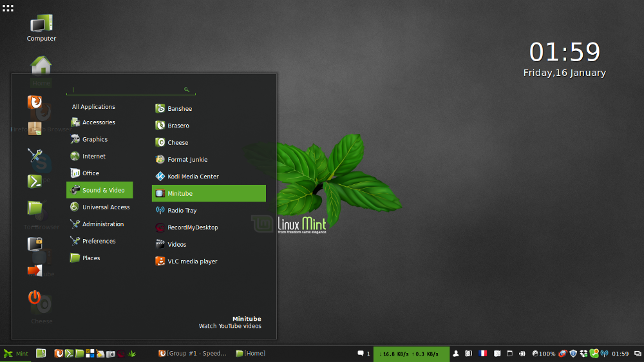This screenshot has width=644, height=362.
Task: Select the Sound & Video category
Action: click(99, 190)
